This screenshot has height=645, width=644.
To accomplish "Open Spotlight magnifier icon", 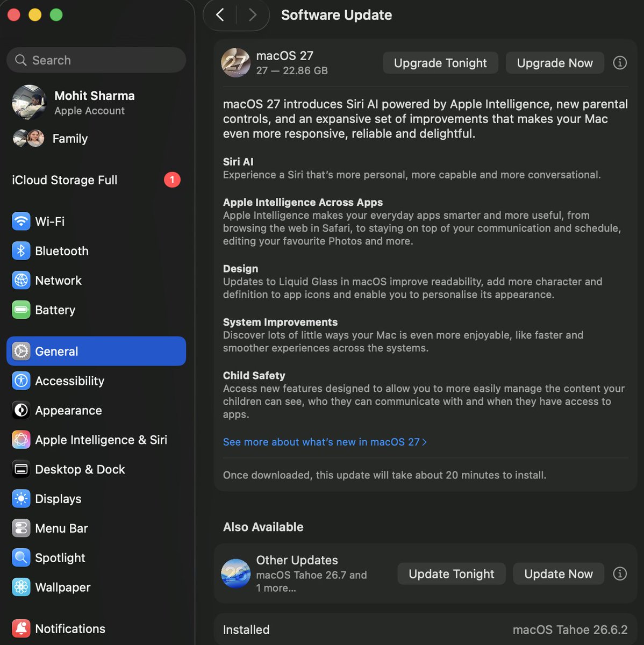I will click(21, 558).
